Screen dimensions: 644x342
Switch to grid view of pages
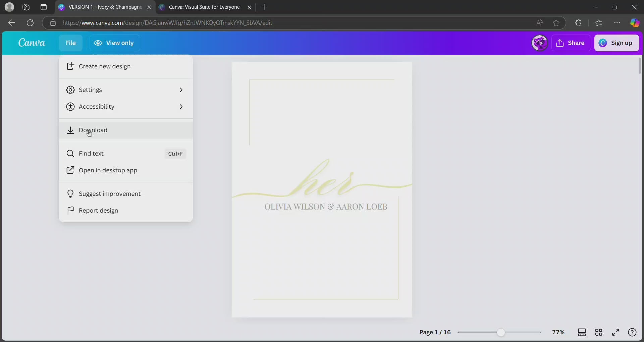(x=598, y=332)
